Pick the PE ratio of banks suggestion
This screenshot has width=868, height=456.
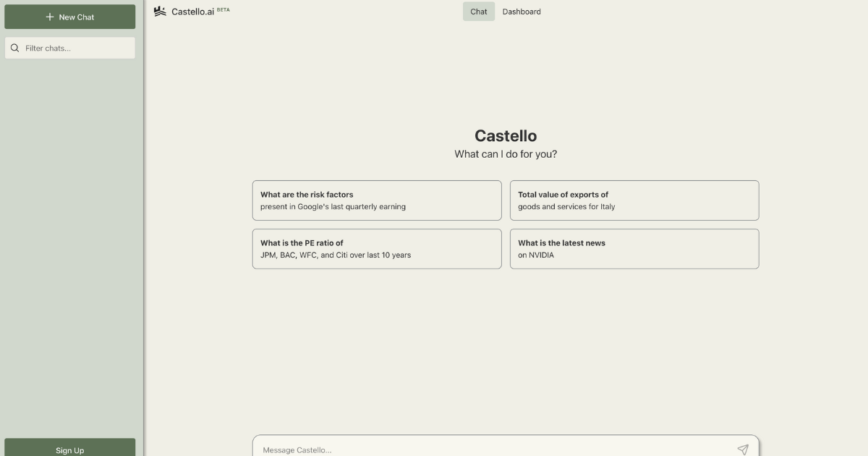(377, 249)
